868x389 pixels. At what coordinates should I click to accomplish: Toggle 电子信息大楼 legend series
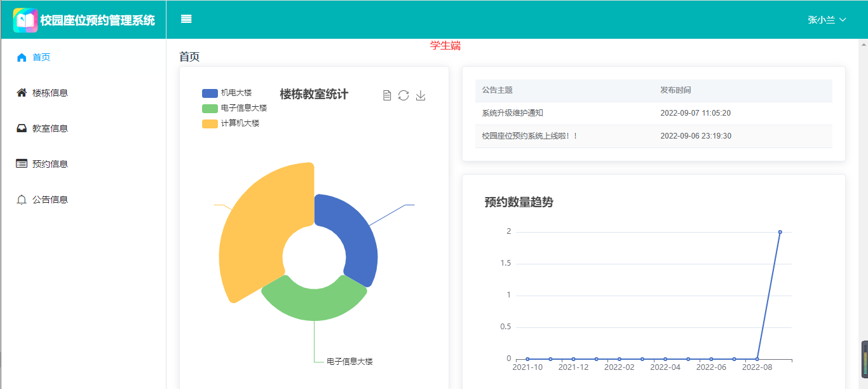[x=234, y=108]
